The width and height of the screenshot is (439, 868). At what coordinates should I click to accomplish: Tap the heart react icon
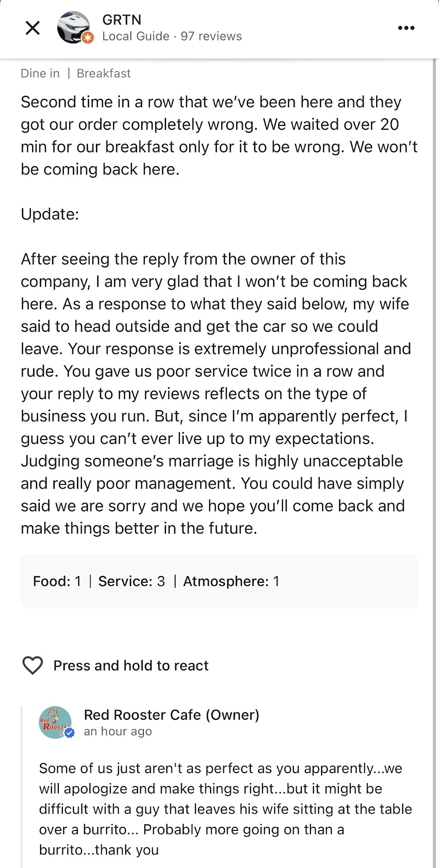click(33, 665)
